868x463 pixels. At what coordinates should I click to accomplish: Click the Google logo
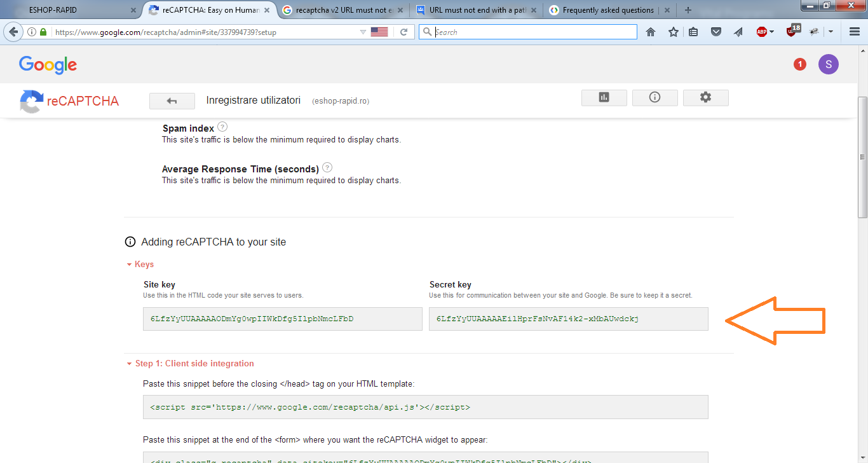point(48,64)
